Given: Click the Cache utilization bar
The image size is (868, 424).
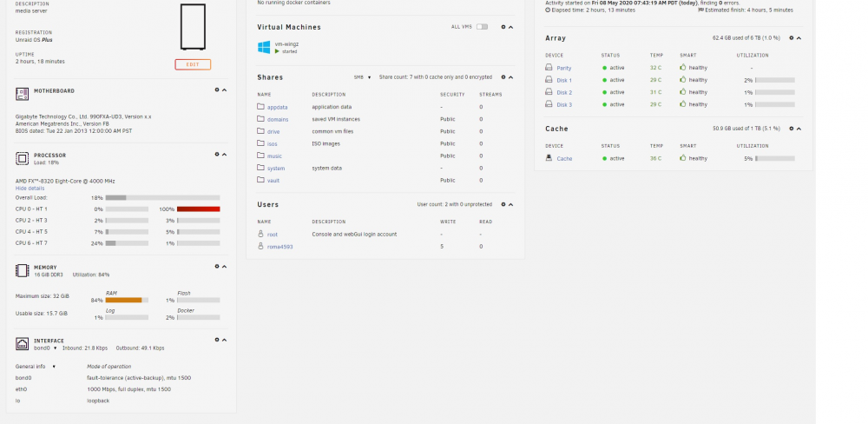Looking at the screenshot, I should coord(774,158).
